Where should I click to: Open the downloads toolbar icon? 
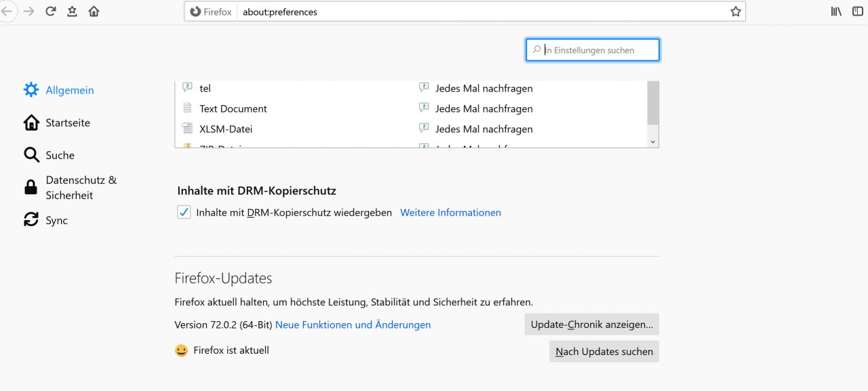point(72,12)
